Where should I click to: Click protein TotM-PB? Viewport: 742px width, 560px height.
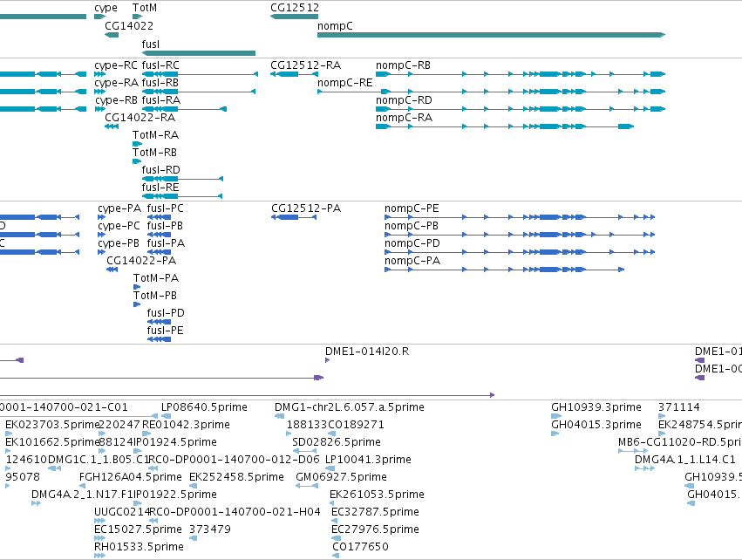coord(137,304)
